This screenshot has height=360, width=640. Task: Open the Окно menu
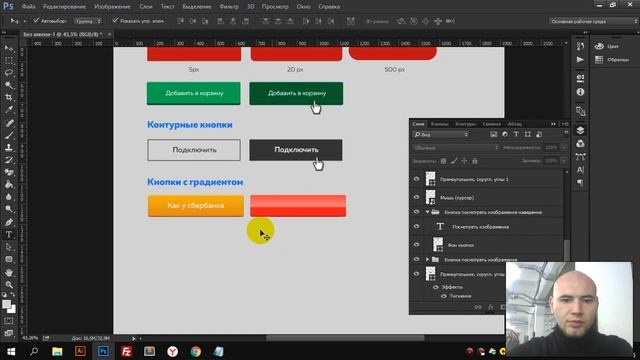(304, 7)
